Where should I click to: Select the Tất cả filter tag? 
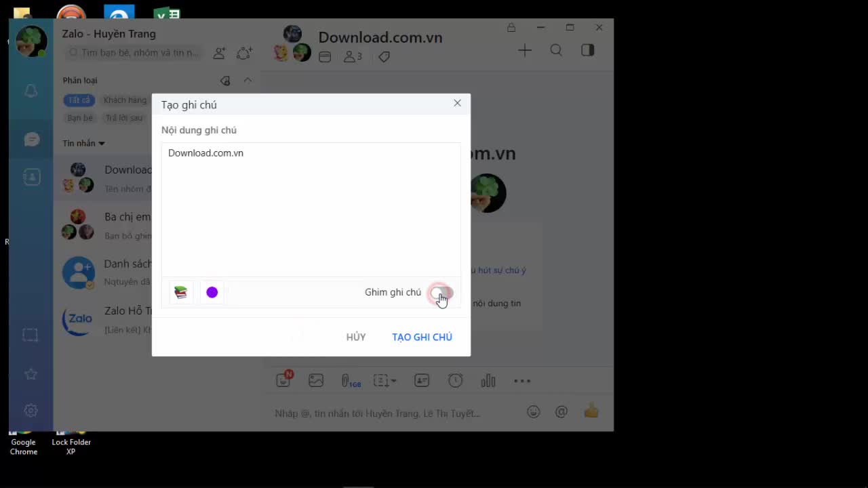[79, 100]
